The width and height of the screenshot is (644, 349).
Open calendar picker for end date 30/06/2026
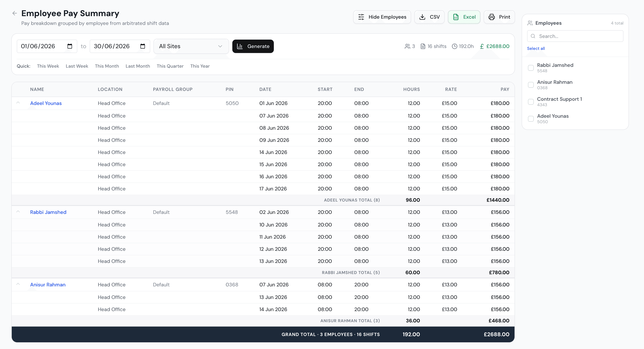[143, 46]
